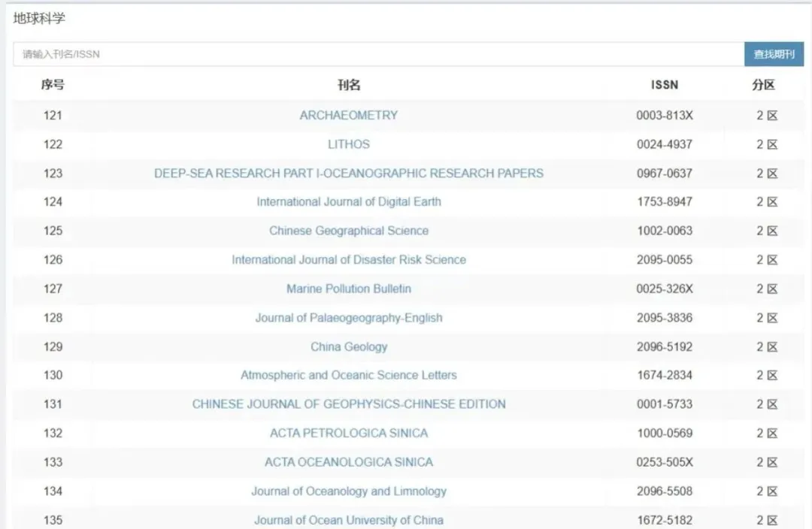
Task: Open Journal of Ocean University of China link
Action: 349,520
